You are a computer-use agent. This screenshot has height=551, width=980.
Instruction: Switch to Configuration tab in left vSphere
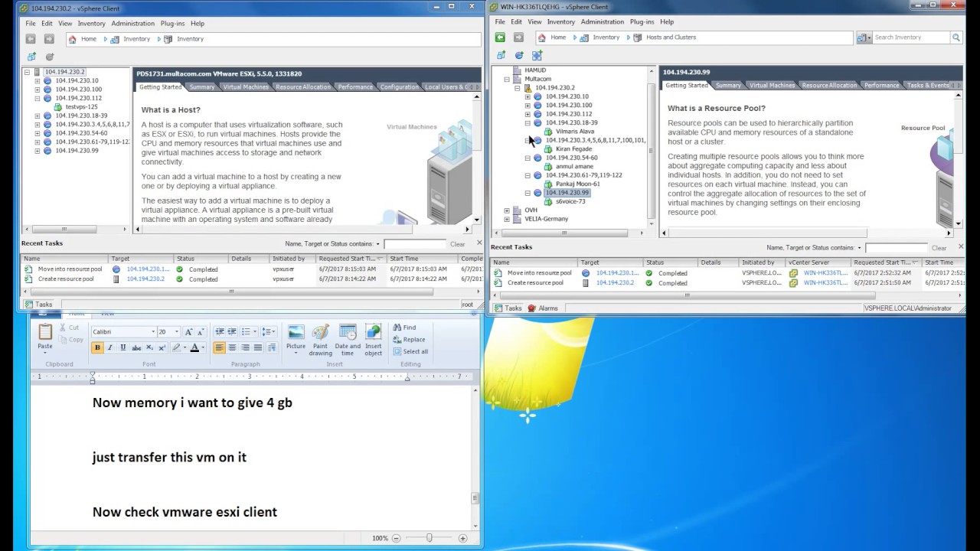pos(400,87)
